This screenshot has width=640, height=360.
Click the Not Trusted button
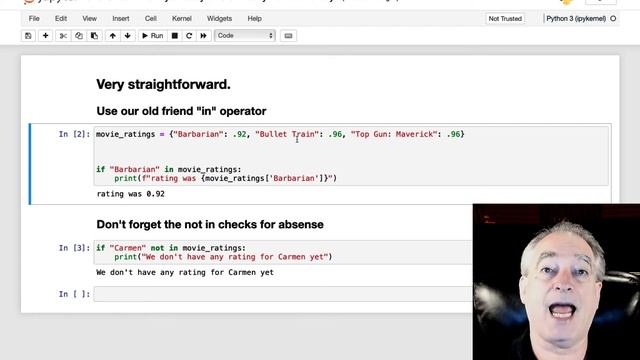coord(505,19)
